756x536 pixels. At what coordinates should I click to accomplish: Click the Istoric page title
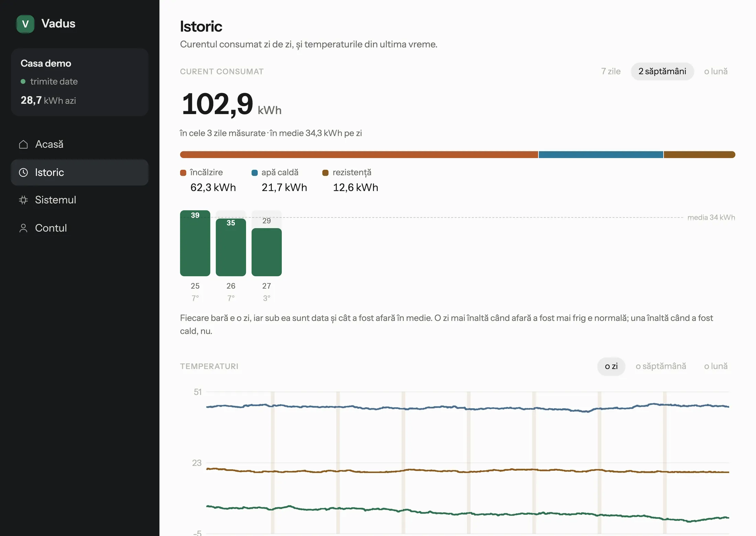click(x=201, y=26)
